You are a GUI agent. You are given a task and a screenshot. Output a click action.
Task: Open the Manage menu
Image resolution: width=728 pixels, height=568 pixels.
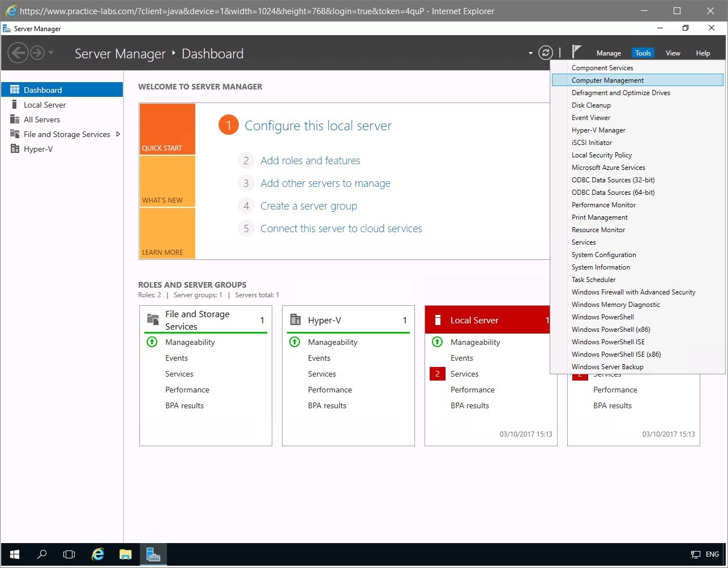pos(609,53)
